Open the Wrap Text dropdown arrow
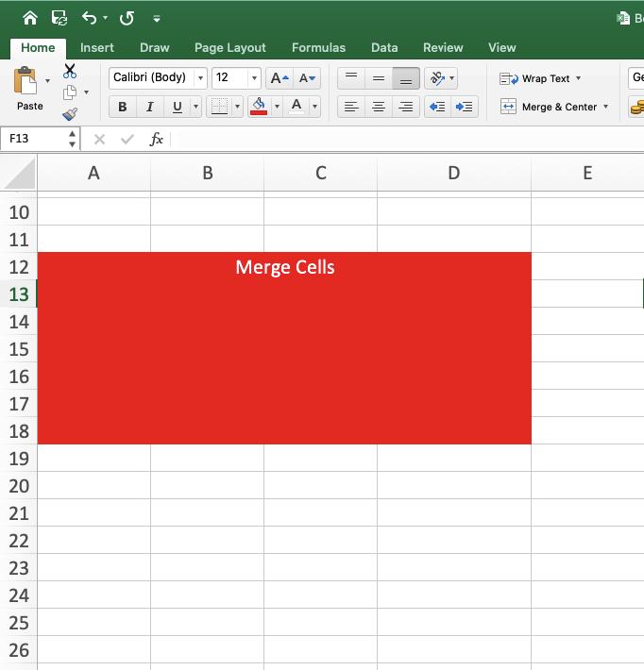 coord(578,78)
